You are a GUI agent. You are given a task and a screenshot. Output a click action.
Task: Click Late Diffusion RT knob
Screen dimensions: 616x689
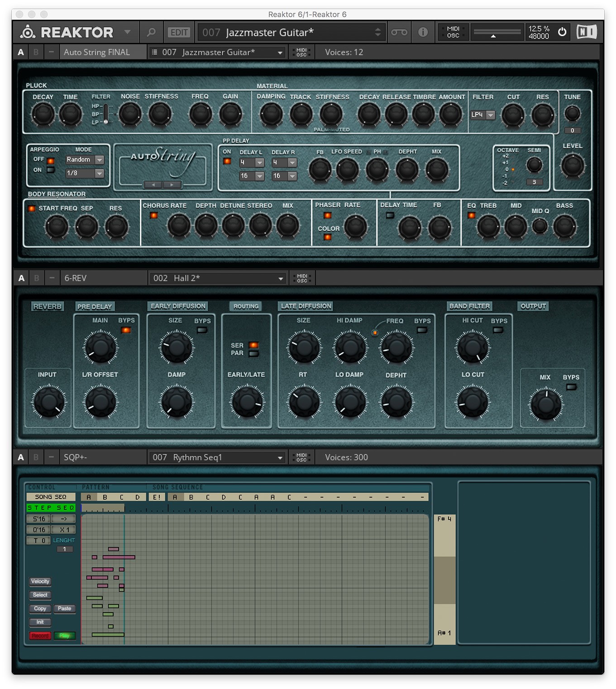304,402
